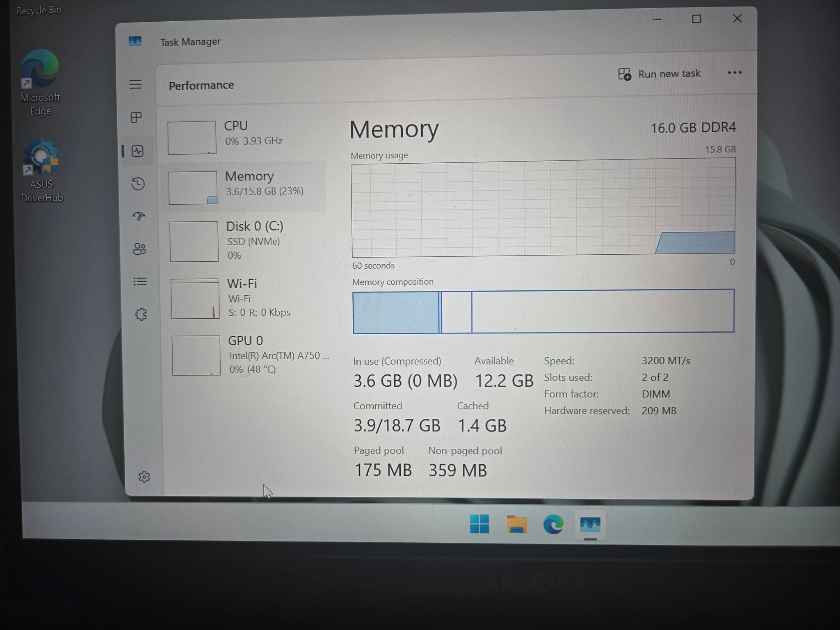Viewport: 840px width, 630px height.
Task: Open the hamburger navigation menu
Action: click(x=135, y=84)
